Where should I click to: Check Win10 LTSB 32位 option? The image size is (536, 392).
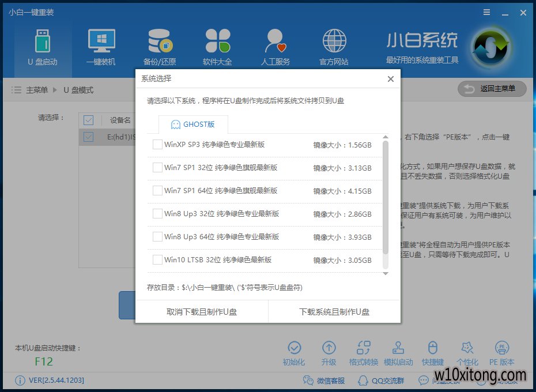point(157,259)
